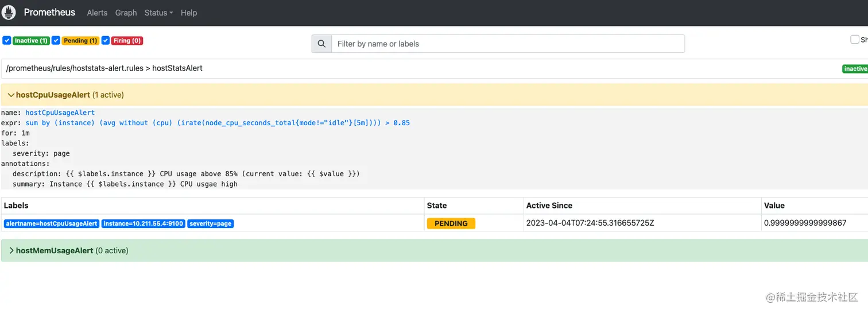The image size is (868, 313).
Task: Toggle the Firing alerts checkbox
Action: [106, 41]
